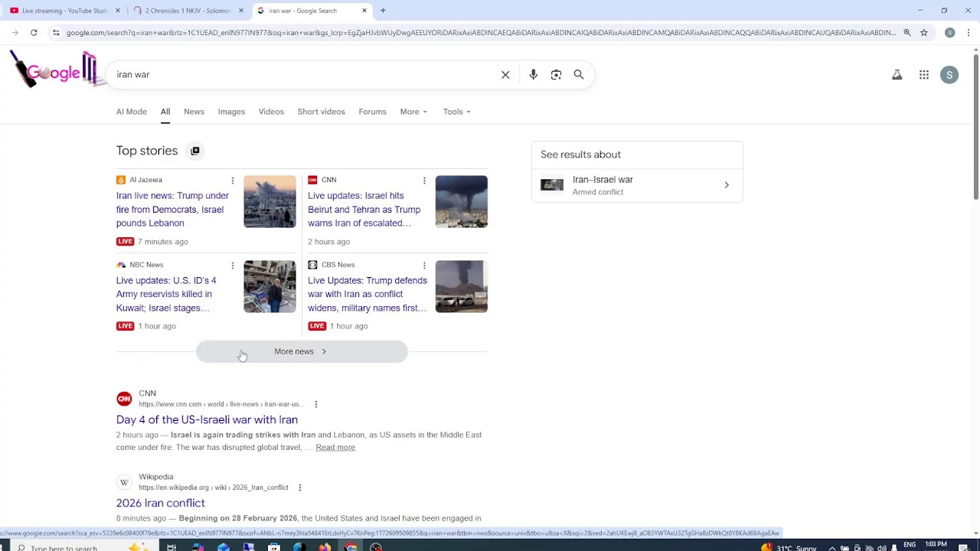The image size is (980, 551).
Task: Click the icon next to Top stories
Action: [195, 151]
